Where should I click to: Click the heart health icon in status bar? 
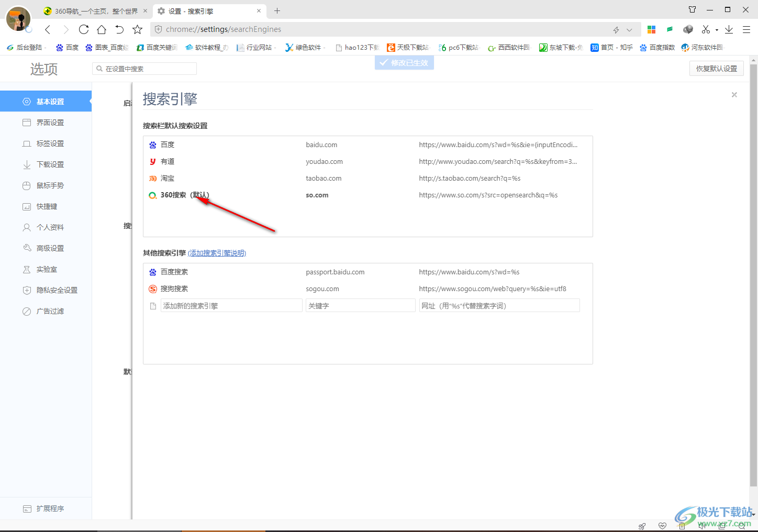tap(662, 526)
